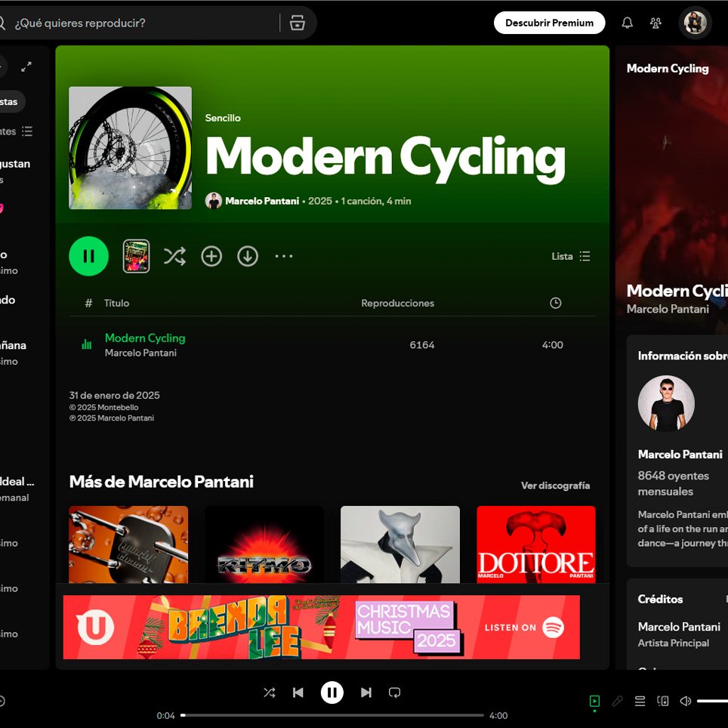Skip to next track in player bar
The width and height of the screenshot is (728, 728).
pos(366,693)
